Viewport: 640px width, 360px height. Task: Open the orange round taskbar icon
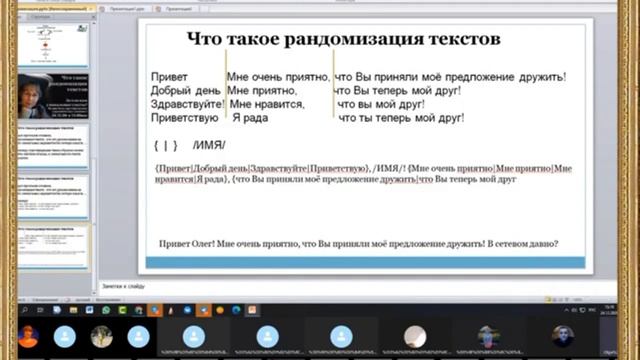click(x=220, y=310)
